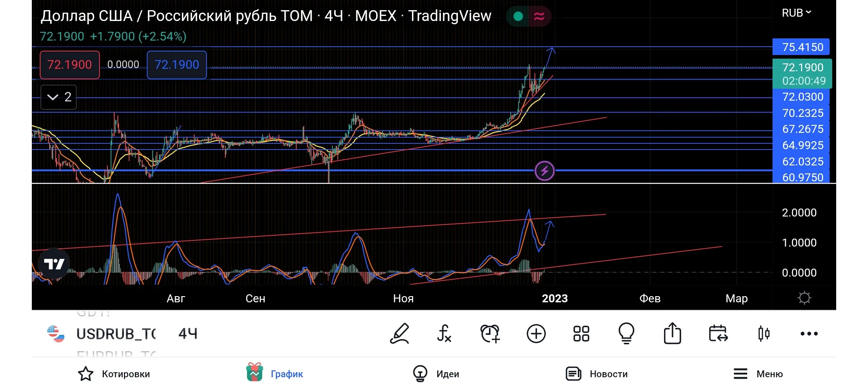Image resolution: width=868 pixels, height=391 pixels.
Task: Open the Котировки watchlist tab
Action: click(114, 374)
